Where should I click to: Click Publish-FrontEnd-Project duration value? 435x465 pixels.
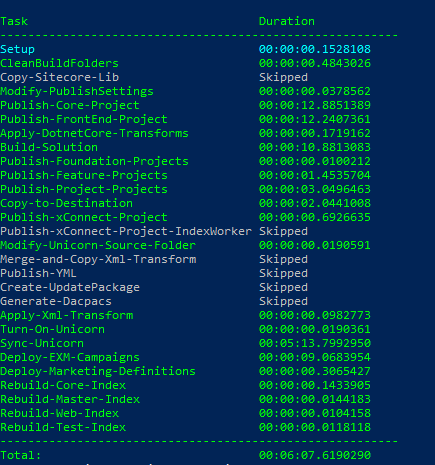(315, 119)
